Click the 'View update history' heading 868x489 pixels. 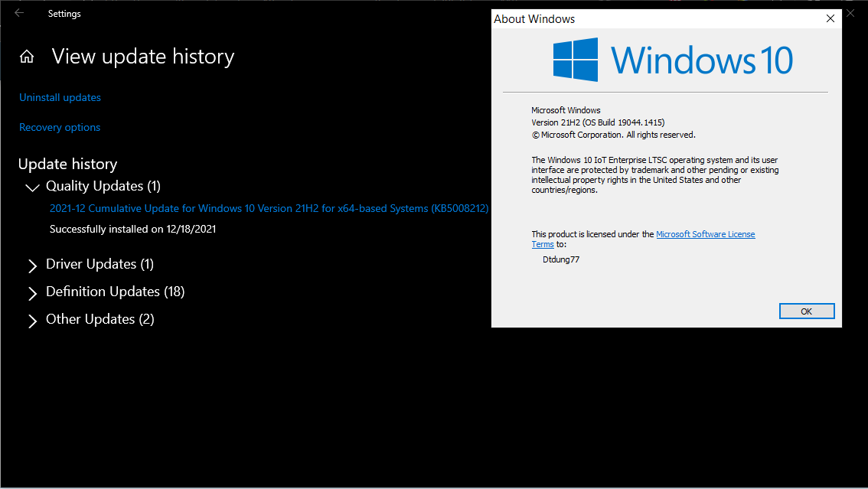point(143,57)
